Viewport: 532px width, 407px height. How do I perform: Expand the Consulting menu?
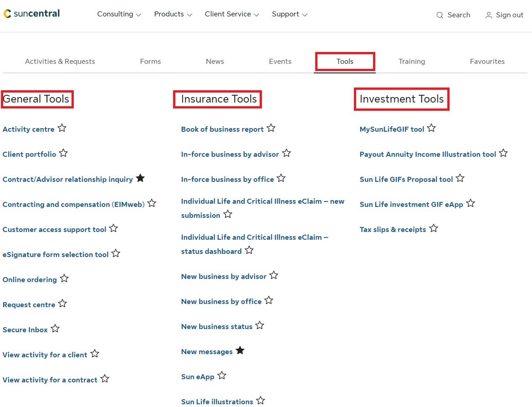(119, 14)
